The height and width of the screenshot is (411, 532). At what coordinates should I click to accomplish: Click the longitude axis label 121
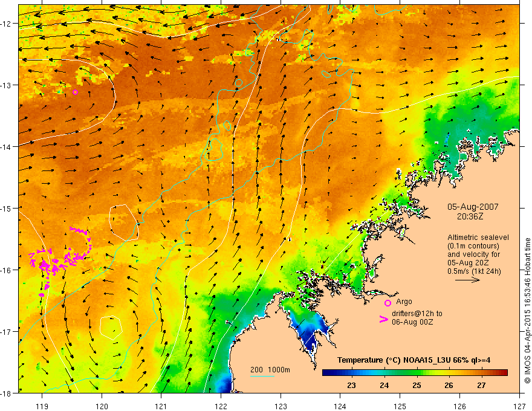coord(161,406)
